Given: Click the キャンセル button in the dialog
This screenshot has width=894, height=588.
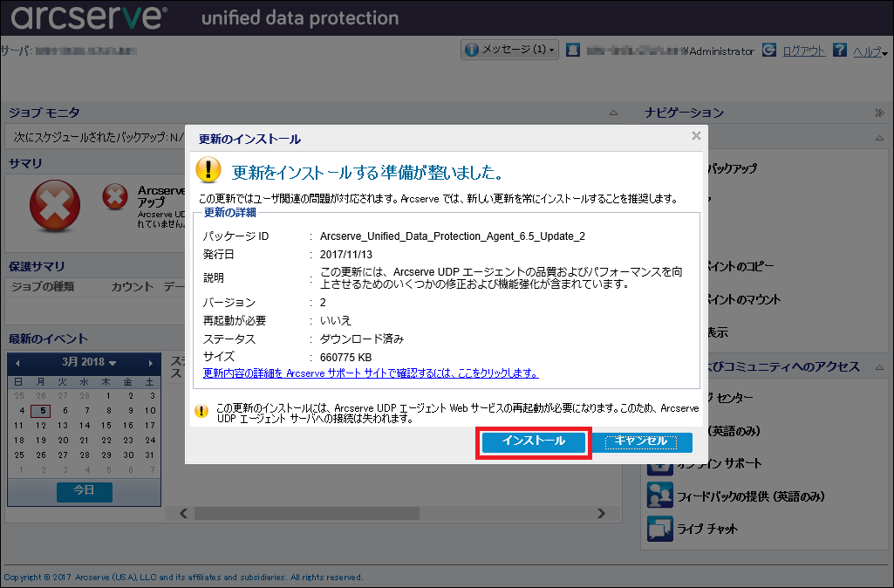Looking at the screenshot, I should pos(641,441).
